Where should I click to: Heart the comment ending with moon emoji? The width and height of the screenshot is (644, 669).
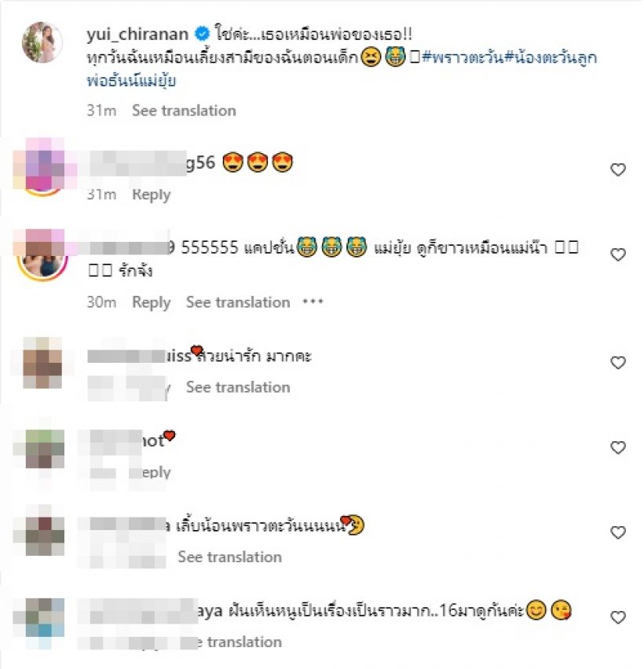pyautogui.click(x=617, y=532)
